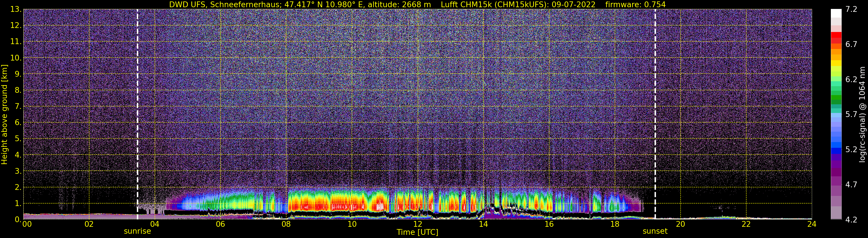
Task: Click the '06' time axis tick label
Action: [x=220, y=224]
